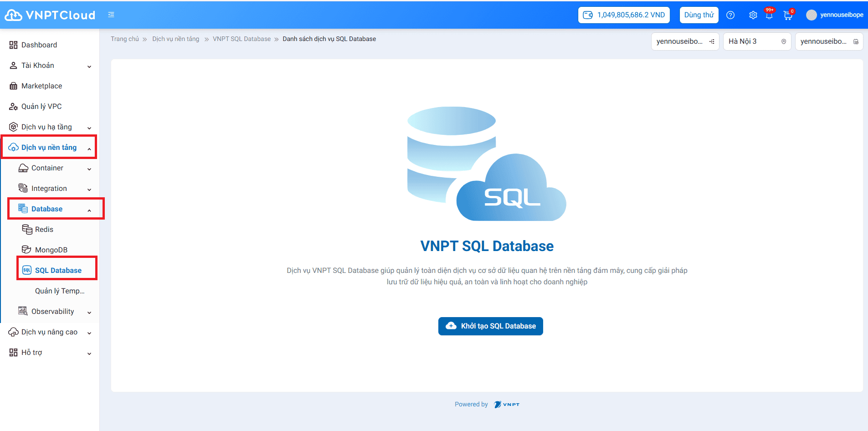Click the notification bell icon
The image size is (868, 431).
(769, 15)
